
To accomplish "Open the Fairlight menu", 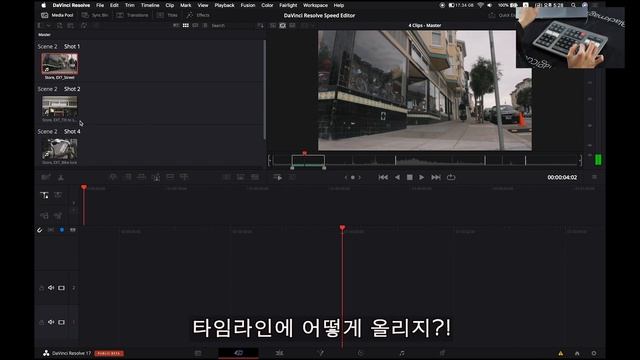I will (288, 5).
